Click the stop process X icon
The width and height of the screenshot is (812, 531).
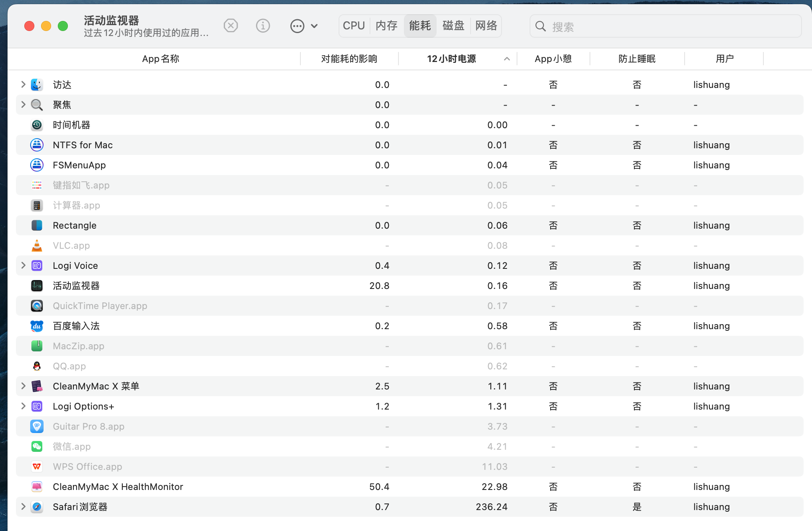[230, 26]
